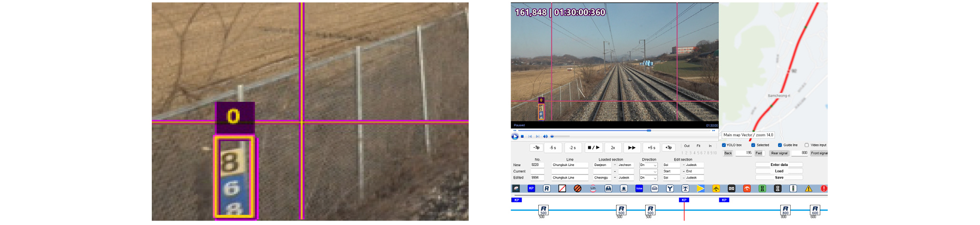The width and height of the screenshot is (980, 225).
Task: Select the car crossing icon
Action: 654,188
